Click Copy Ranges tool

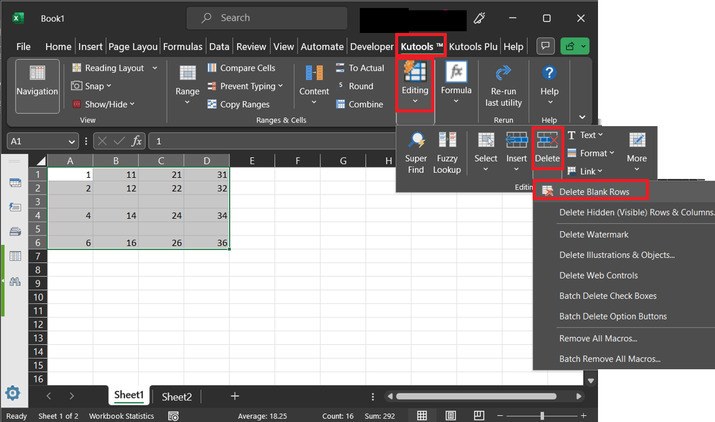coord(238,104)
